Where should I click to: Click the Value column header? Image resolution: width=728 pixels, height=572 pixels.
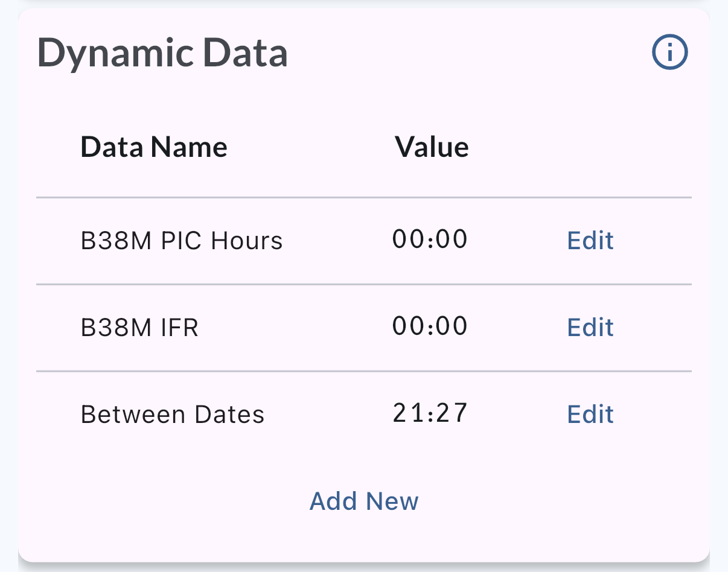pos(432,147)
